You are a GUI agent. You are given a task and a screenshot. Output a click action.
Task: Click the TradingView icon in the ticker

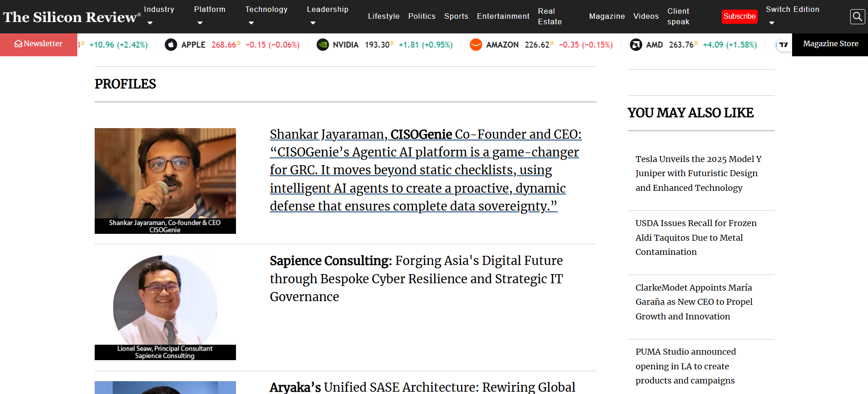(783, 44)
